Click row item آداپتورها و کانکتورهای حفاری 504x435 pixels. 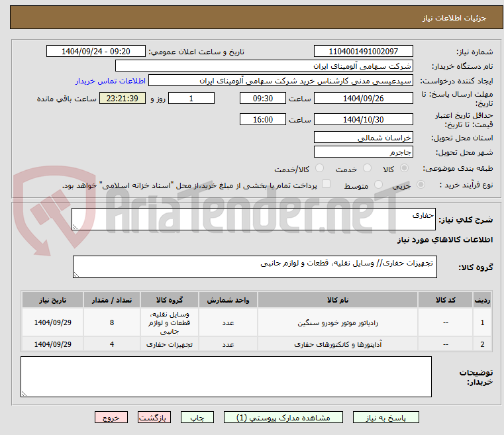tap(338, 344)
